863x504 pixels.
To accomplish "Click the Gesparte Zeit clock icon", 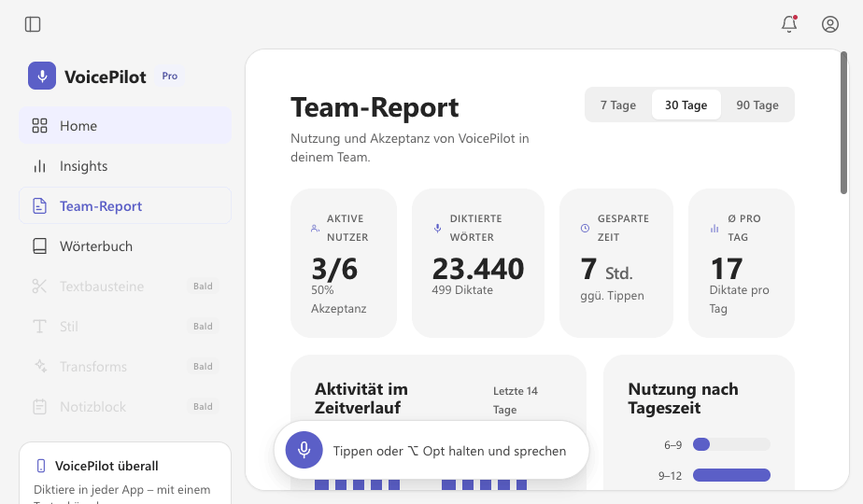I will click(585, 228).
